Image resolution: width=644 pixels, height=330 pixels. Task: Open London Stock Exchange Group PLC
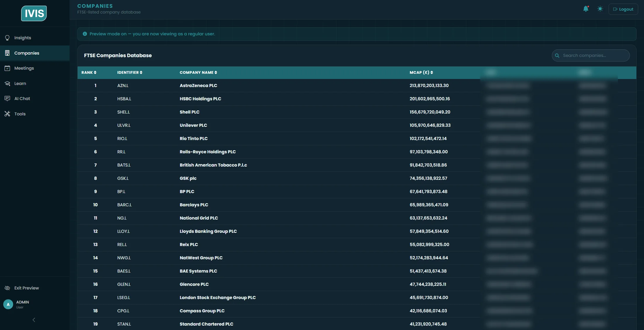217,298
